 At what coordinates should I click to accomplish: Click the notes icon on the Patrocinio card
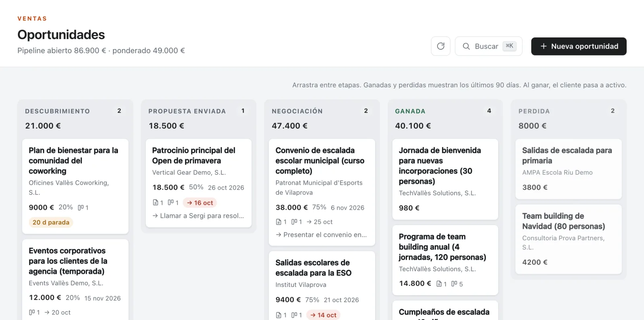(171, 202)
